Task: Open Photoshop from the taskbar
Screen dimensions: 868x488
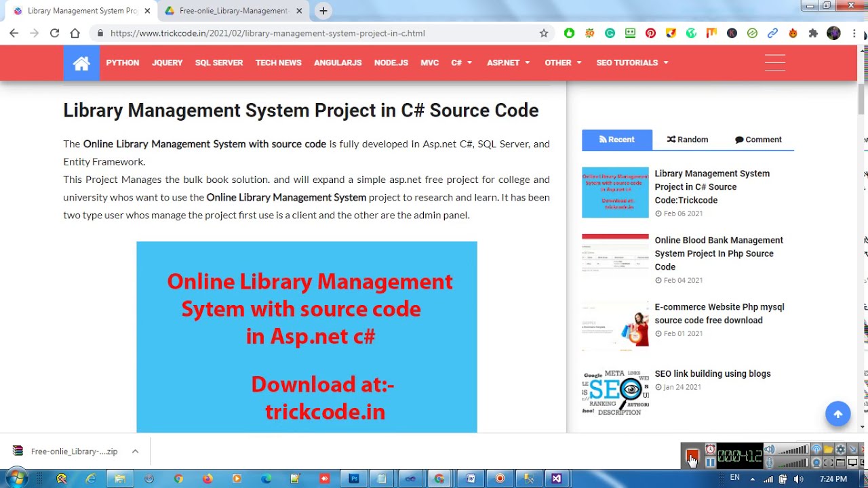Action: coord(354,479)
